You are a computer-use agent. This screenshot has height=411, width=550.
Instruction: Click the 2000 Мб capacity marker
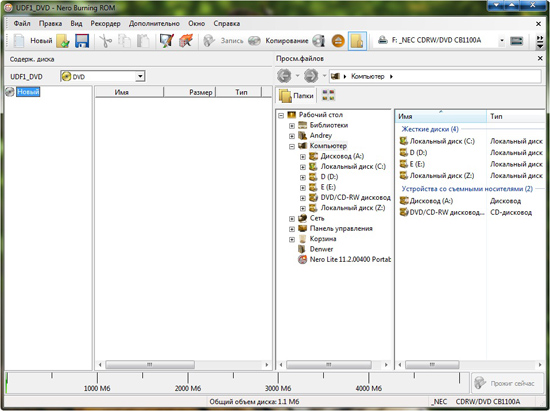(188, 388)
